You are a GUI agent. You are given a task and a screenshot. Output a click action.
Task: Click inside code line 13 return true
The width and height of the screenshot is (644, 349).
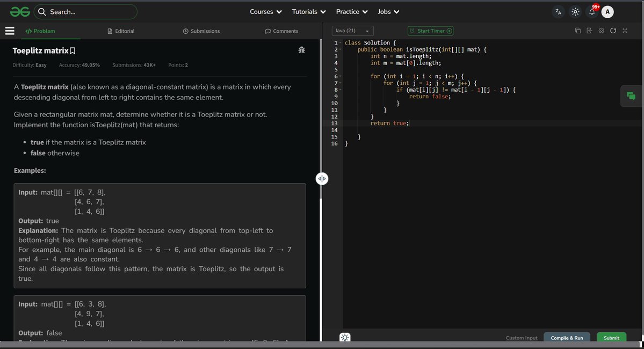point(389,123)
